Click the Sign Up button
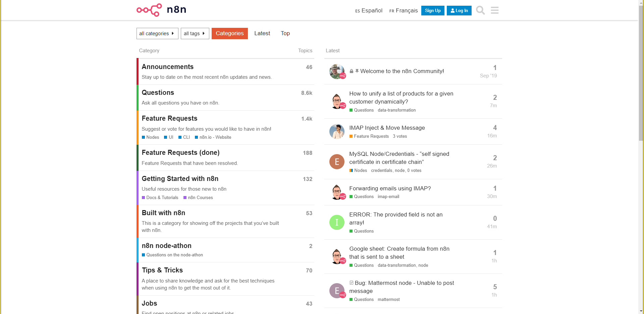Image resolution: width=644 pixels, height=314 pixels. (433, 10)
